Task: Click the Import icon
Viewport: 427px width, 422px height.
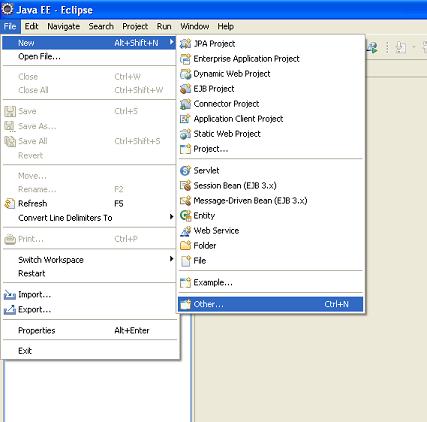Action: coord(10,295)
